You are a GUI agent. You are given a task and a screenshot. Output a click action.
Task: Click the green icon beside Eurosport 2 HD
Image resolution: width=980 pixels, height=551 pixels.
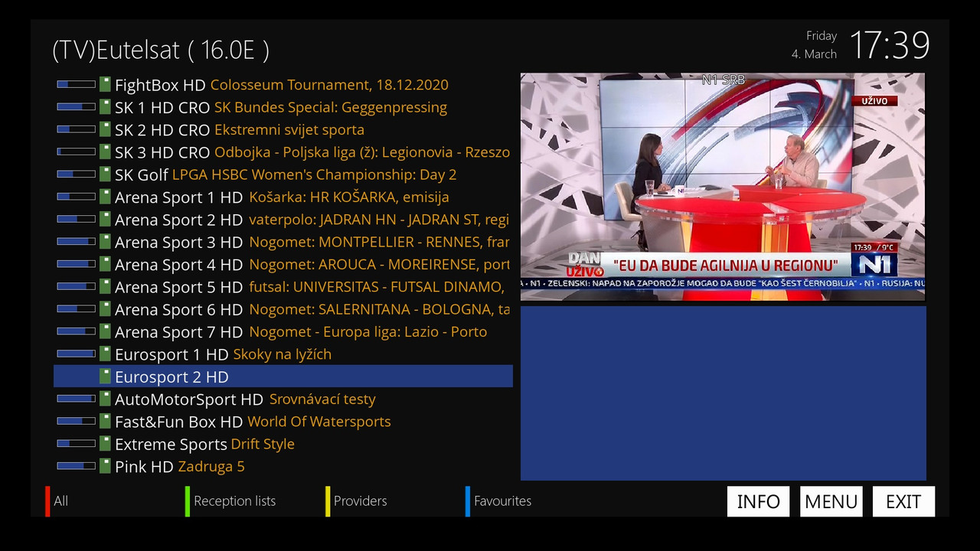pos(106,376)
